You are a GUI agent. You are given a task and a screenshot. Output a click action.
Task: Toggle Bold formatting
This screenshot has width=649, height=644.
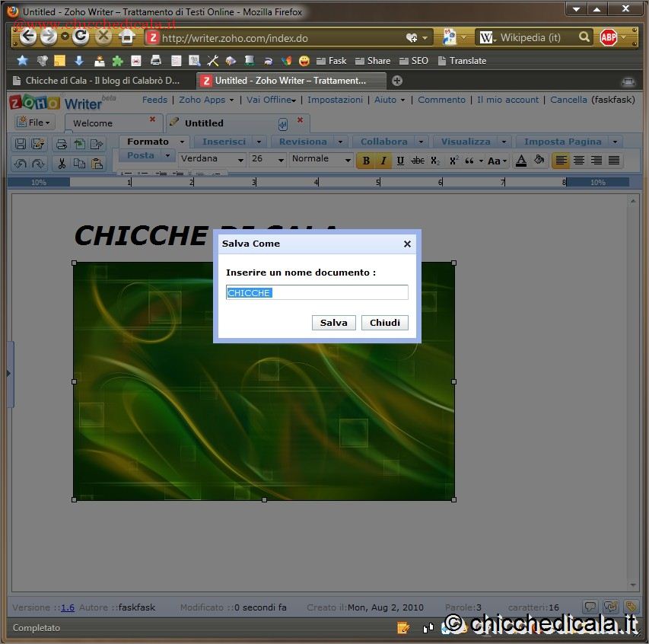[x=366, y=161]
